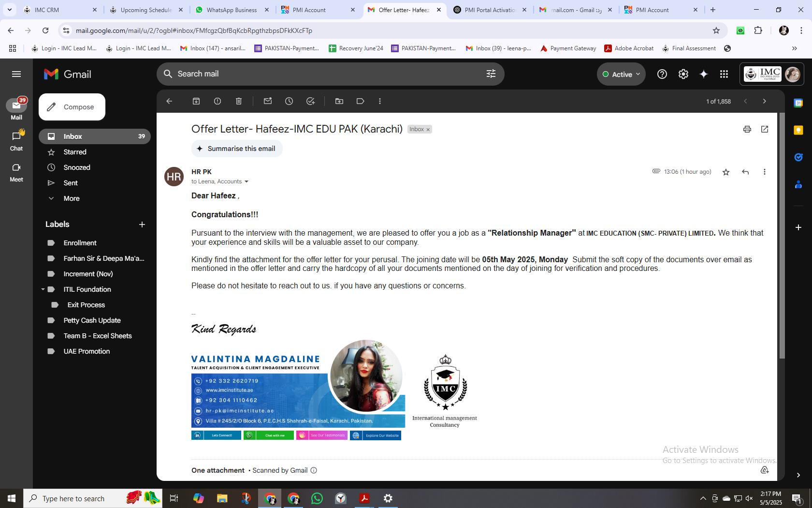
Task: Open Google Keep side panel
Action: tap(798, 130)
